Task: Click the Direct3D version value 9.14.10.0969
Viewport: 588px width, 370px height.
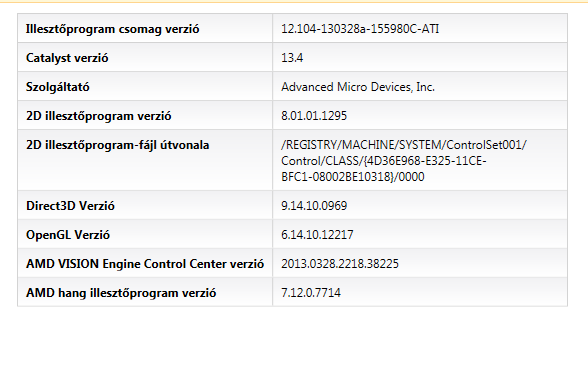Action: [x=314, y=206]
